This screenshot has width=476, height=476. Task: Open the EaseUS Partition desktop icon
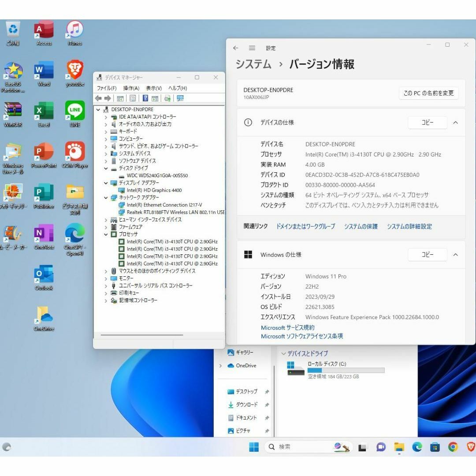tap(13, 77)
